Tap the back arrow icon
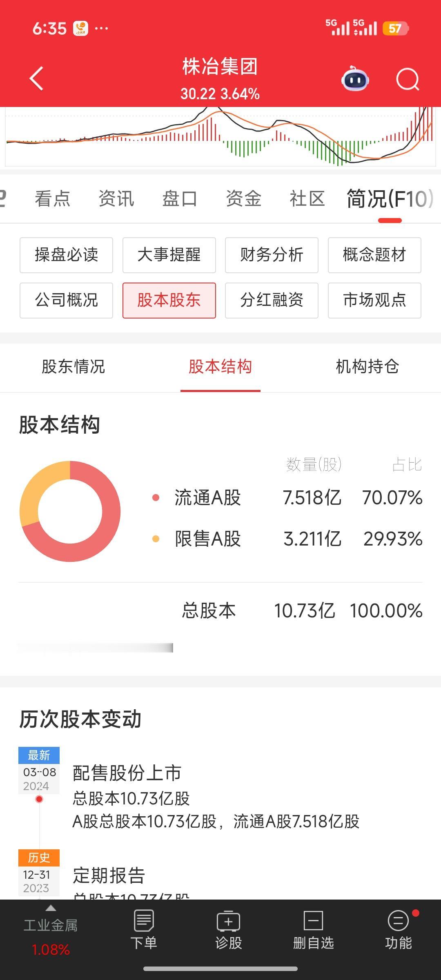Screen dimensions: 441x980 click(x=37, y=78)
